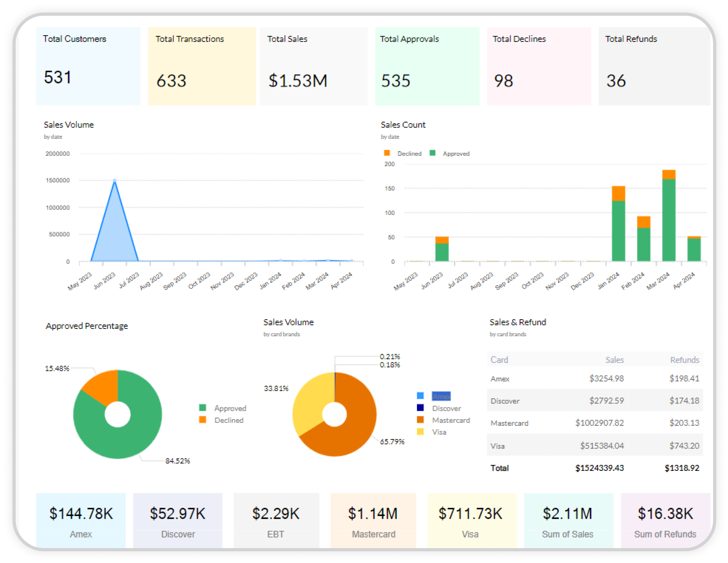
Task: Sort table by the Refunds column header
Action: (x=685, y=360)
